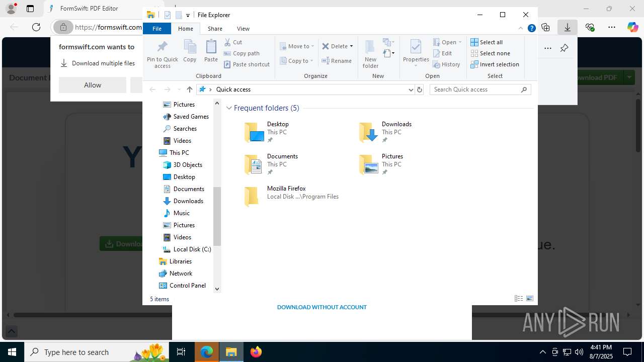Open Customize Quick Access Toolbar dropdown
Viewport: 644px width, 362px height.
click(x=188, y=16)
